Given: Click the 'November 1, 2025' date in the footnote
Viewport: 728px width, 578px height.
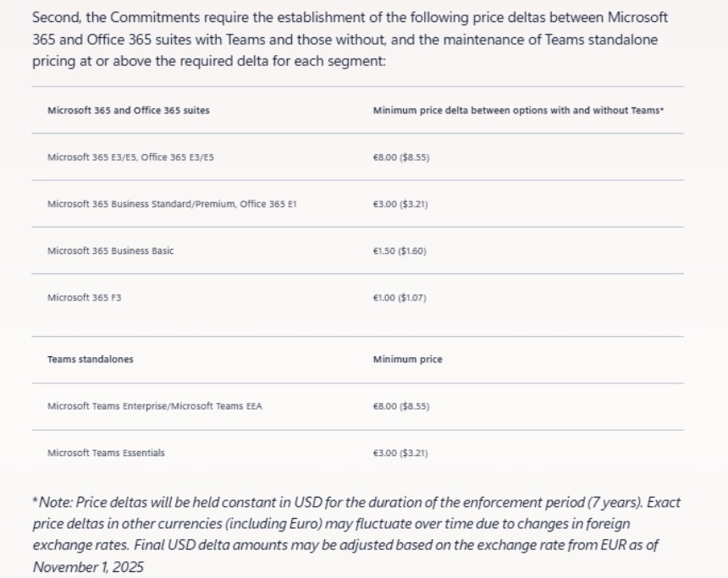Looking at the screenshot, I should [x=86, y=567].
